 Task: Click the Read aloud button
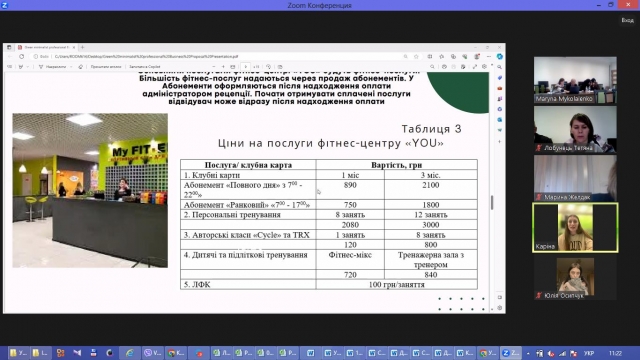pos(106,67)
